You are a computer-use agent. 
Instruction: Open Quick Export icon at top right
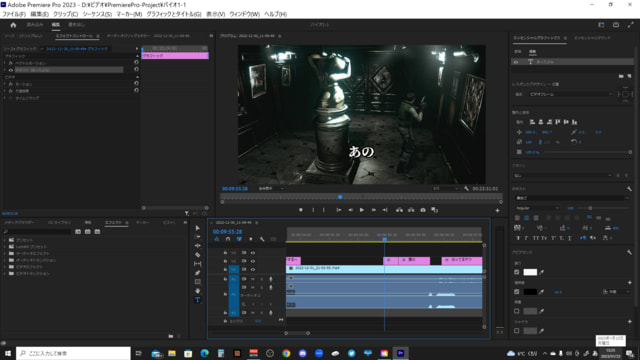pyautogui.click(x=616, y=25)
